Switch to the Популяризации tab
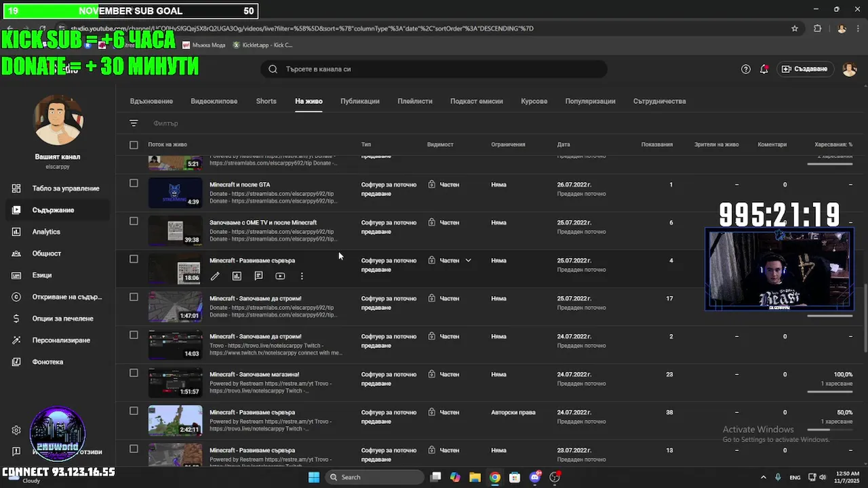This screenshot has height=488, width=868. click(x=591, y=101)
